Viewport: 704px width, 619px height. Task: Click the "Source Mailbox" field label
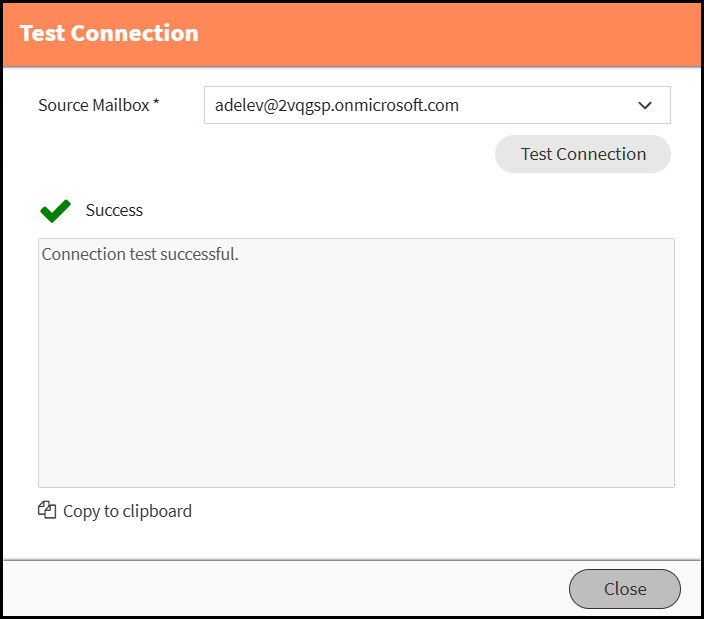point(93,105)
